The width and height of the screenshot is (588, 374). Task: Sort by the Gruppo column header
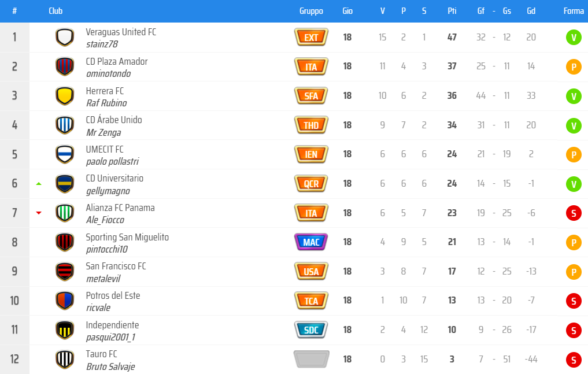pos(311,11)
